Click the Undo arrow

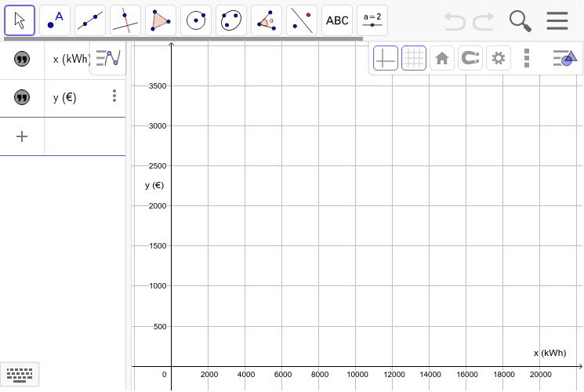[455, 21]
